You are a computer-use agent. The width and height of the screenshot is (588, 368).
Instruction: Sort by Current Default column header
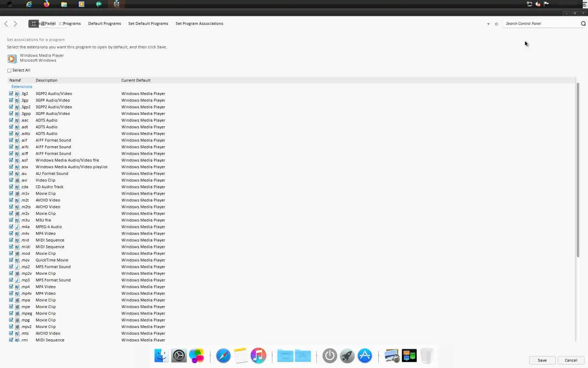point(136,80)
